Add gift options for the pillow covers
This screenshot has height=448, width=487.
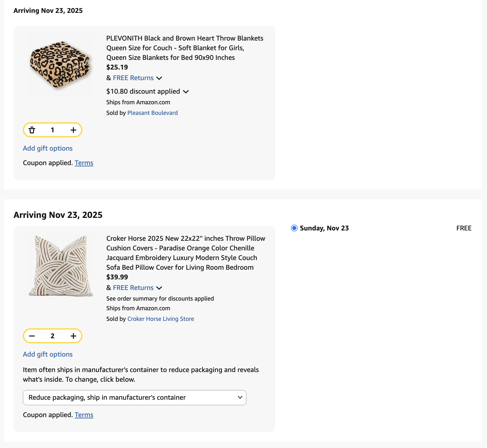point(48,354)
